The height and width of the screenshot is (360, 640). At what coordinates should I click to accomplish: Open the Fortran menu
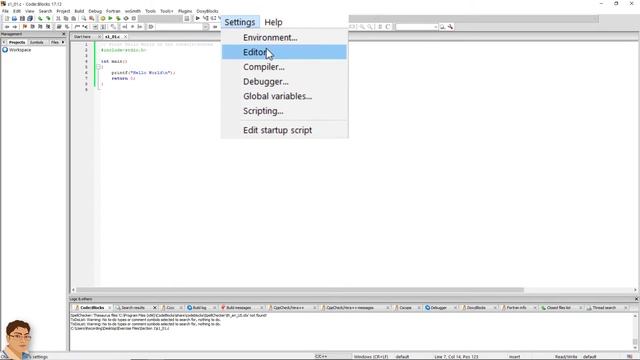(113, 11)
